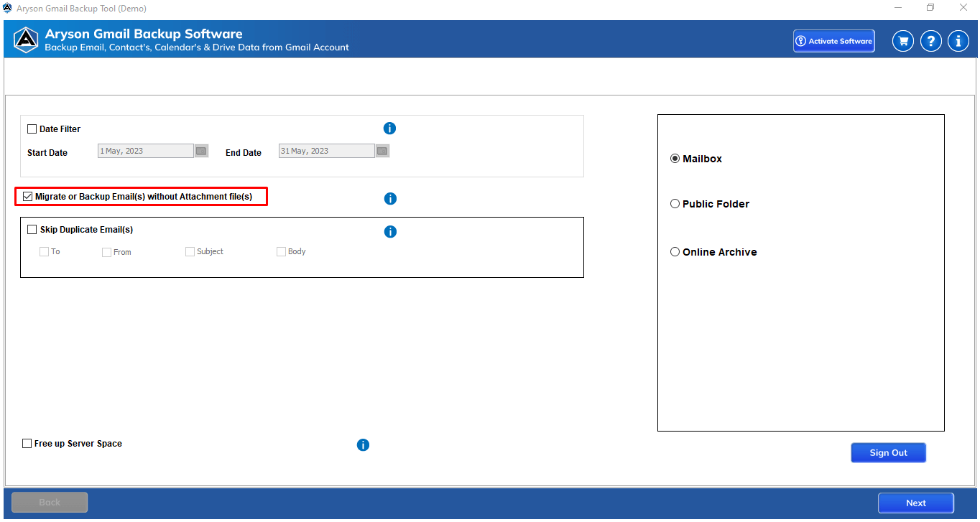Click info icon beside Free up Server Space
Screen dimensions: 980x522
(363, 445)
